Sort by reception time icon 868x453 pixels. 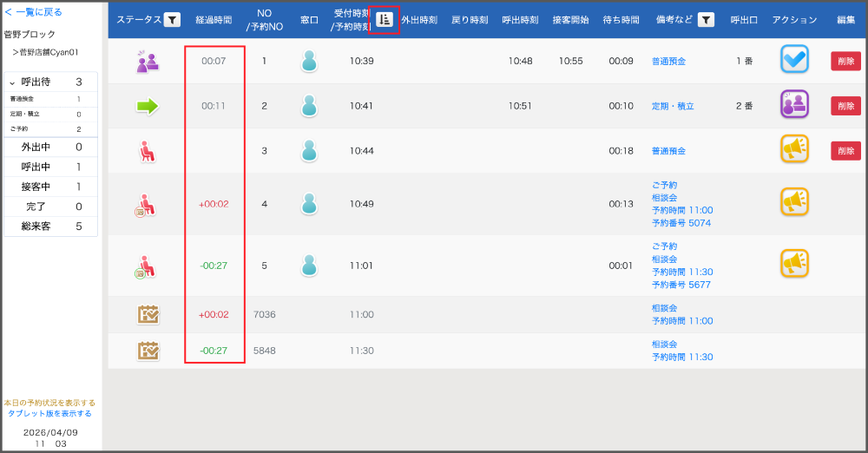385,19
